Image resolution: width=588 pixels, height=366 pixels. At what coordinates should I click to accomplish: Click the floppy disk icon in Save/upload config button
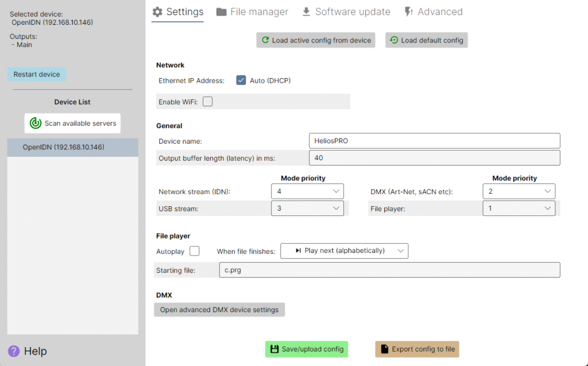[274, 349]
